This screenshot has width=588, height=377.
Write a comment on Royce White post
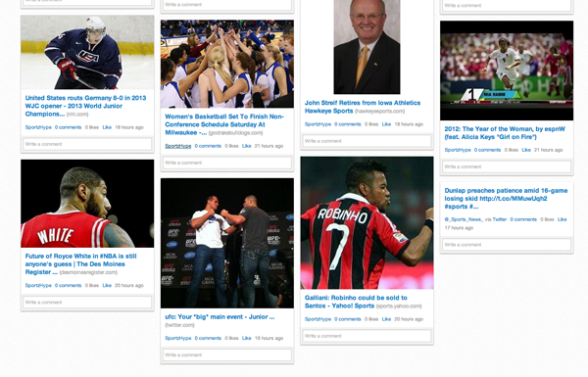coord(87,302)
